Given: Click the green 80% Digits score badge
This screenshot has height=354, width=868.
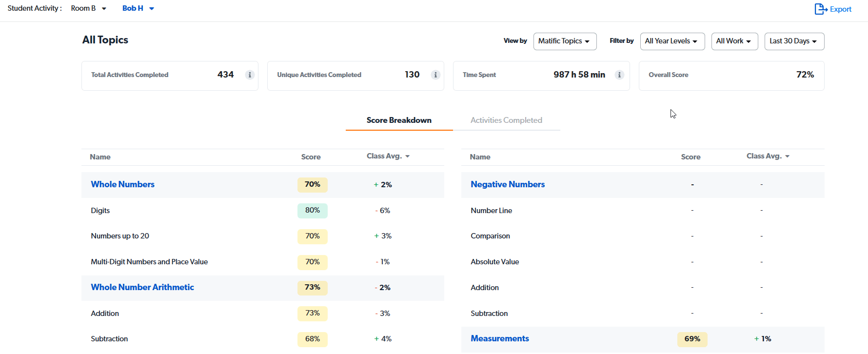Looking at the screenshot, I should 313,211.
